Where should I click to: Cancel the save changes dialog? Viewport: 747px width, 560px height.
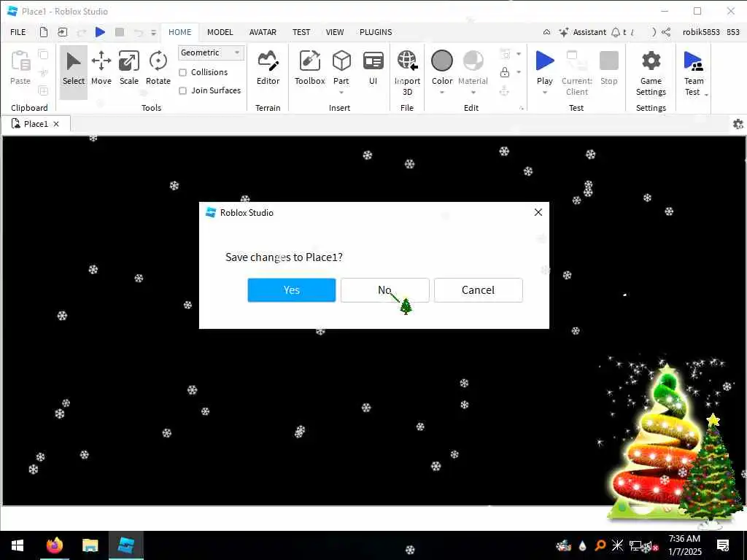[479, 290]
